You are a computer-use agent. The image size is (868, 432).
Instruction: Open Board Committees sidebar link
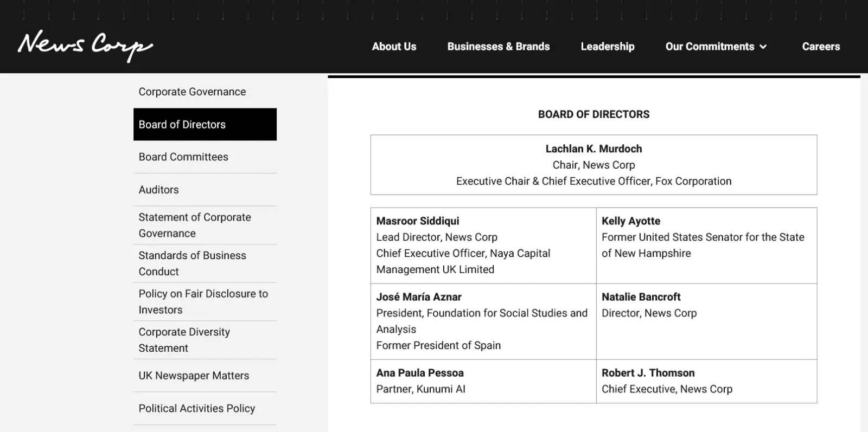coord(183,157)
